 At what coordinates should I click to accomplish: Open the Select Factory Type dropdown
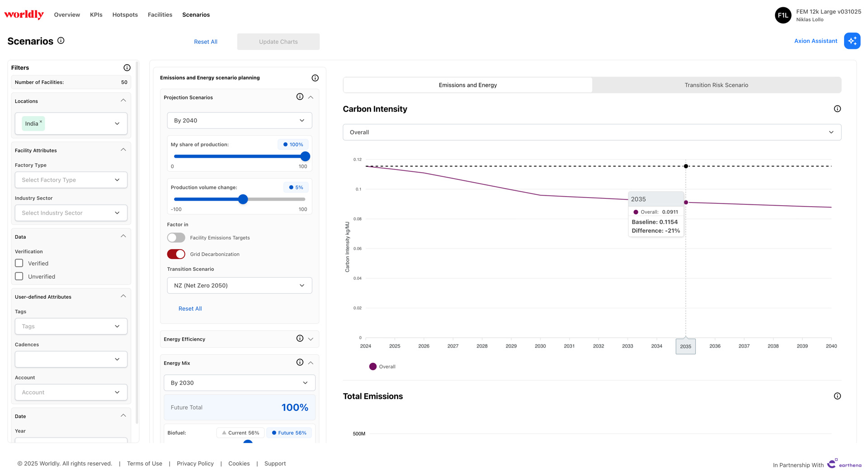pyautogui.click(x=71, y=180)
